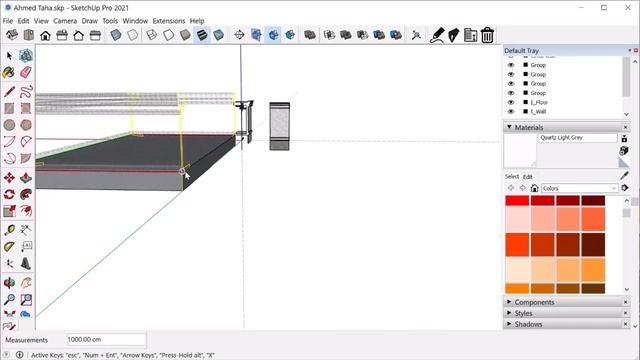Select the Circle tool

tap(9, 125)
